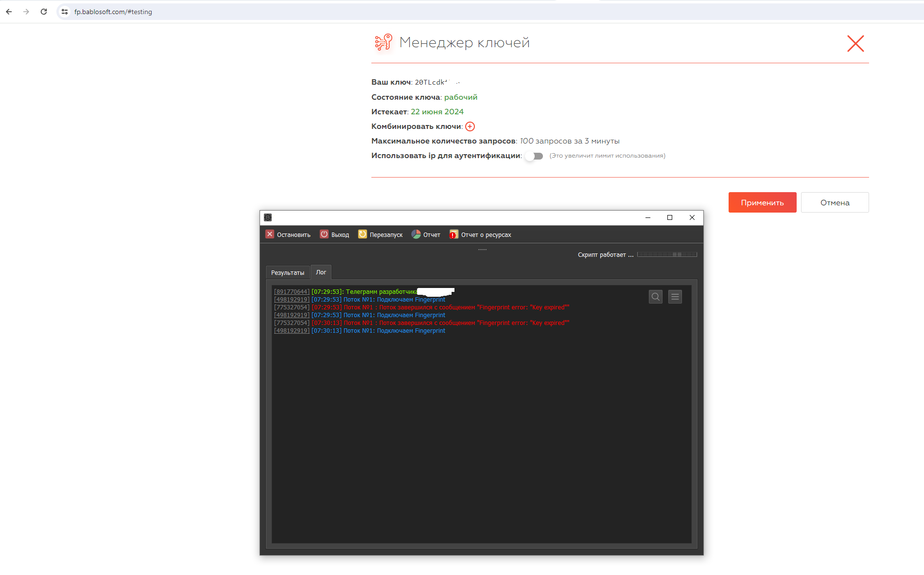Toggle use IP for authentication switch

tap(534, 156)
